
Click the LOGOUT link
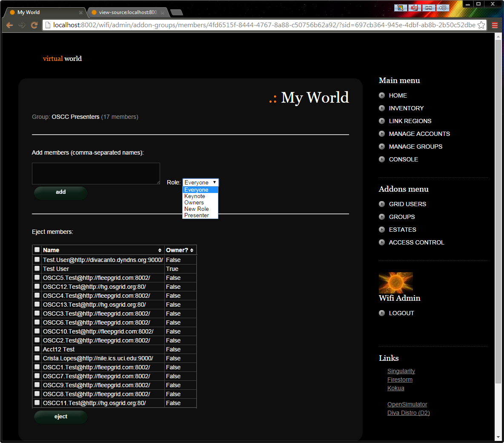click(401, 314)
